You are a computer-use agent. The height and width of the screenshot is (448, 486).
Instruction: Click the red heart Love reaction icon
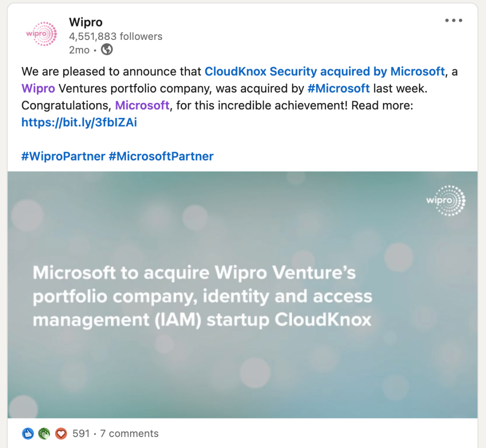(60, 433)
